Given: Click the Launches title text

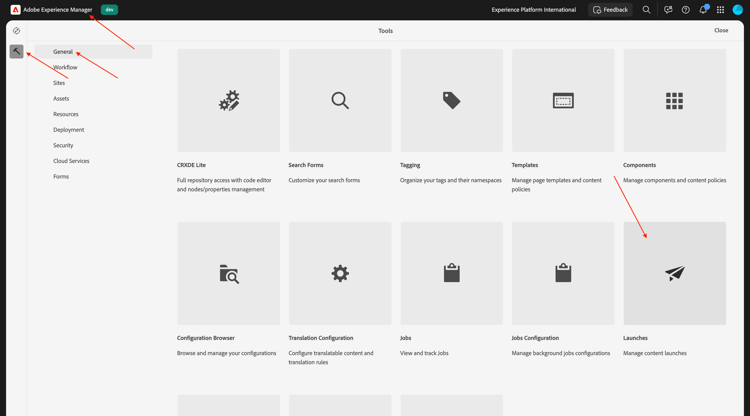Looking at the screenshot, I should coord(635,338).
